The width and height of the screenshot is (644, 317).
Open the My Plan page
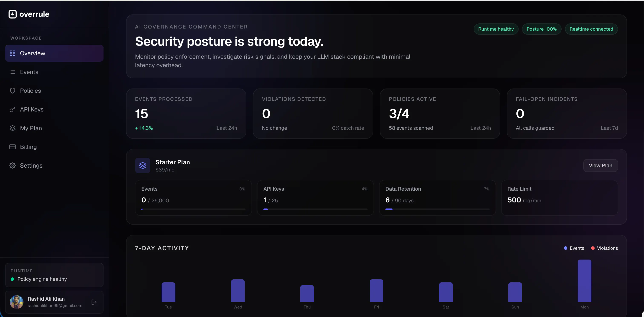[54, 128]
